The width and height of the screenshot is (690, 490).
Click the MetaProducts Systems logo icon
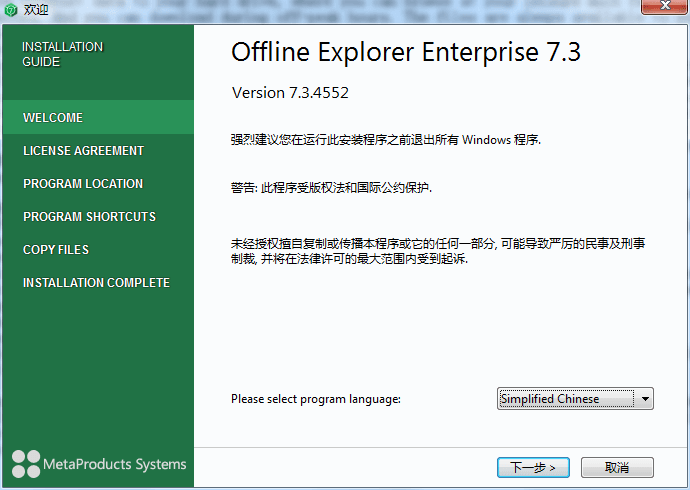point(26,464)
